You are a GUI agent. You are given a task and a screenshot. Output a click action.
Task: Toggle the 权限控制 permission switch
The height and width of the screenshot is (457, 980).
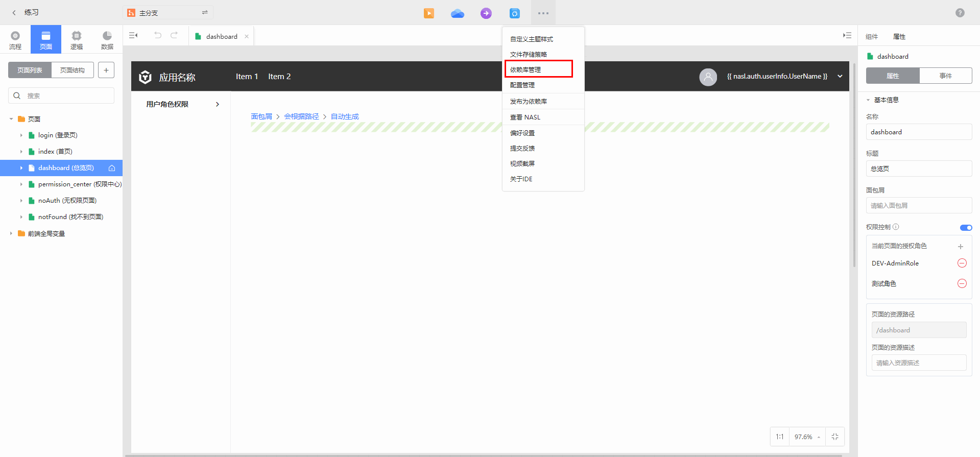(966, 227)
